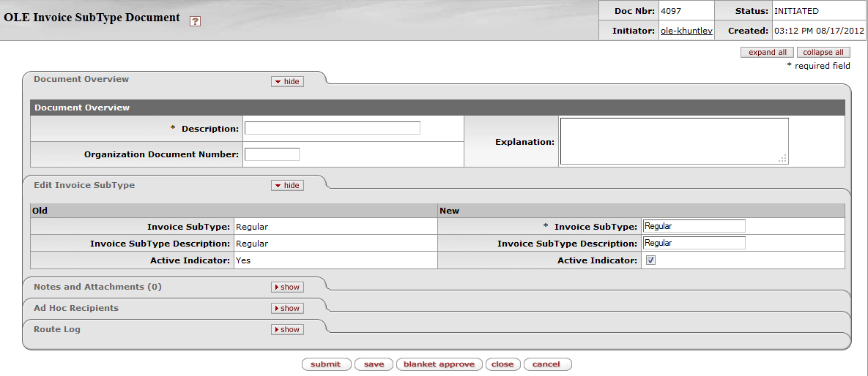Click the Created label
The height and width of the screenshot is (376, 868).
tap(748, 31)
